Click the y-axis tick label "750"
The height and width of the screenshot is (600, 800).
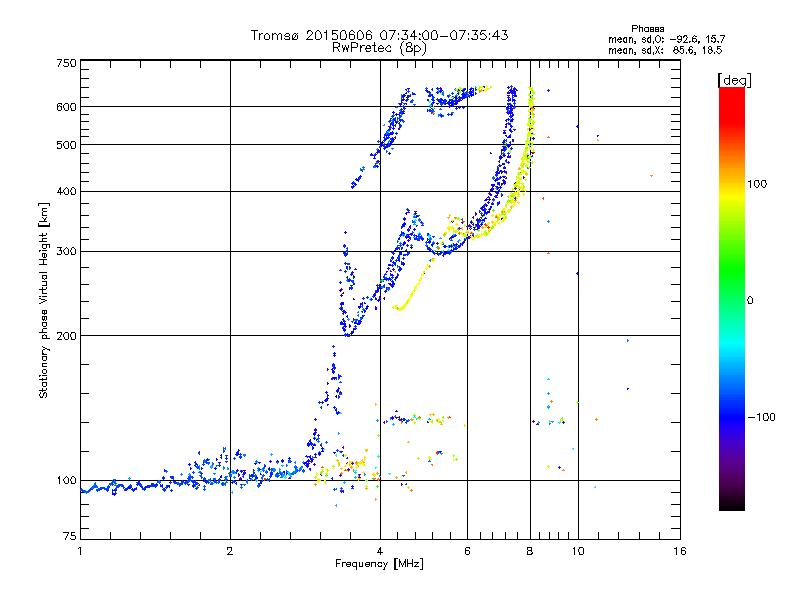pyautogui.click(x=66, y=63)
